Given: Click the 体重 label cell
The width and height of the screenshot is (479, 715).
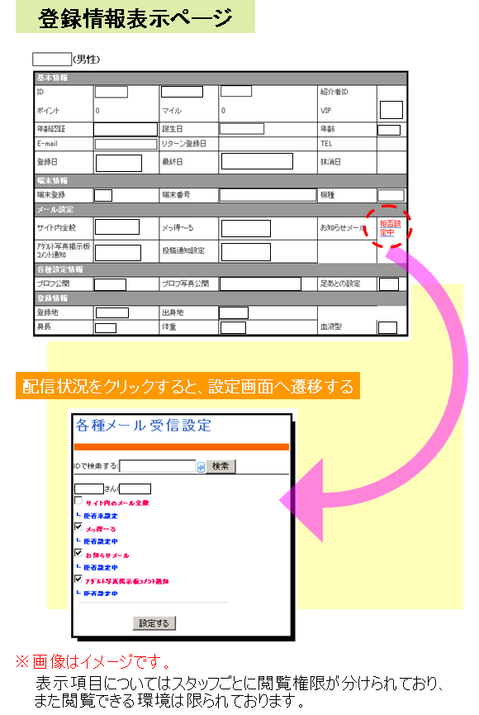Looking at the screenshot, I should coord(169,327).
